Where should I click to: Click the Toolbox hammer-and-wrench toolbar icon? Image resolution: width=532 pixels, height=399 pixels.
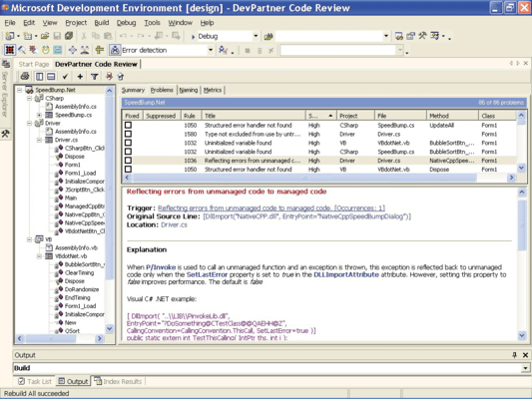[x=422, y=36]
